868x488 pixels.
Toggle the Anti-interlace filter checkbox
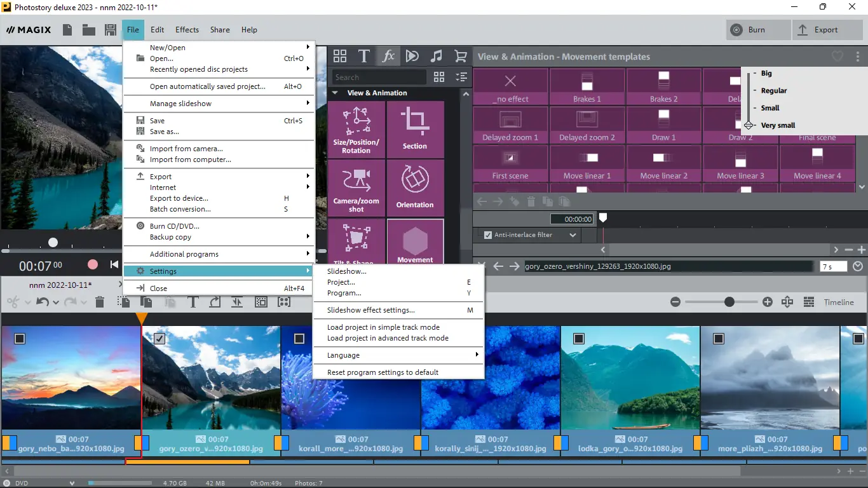click(488, 235)
